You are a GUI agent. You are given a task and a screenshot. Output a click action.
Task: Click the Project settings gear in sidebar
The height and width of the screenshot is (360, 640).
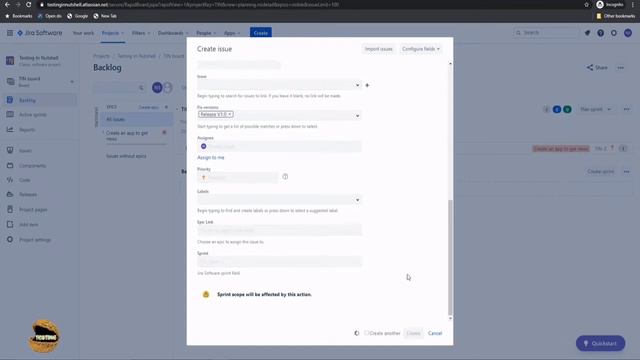click(x=10, y=240)
